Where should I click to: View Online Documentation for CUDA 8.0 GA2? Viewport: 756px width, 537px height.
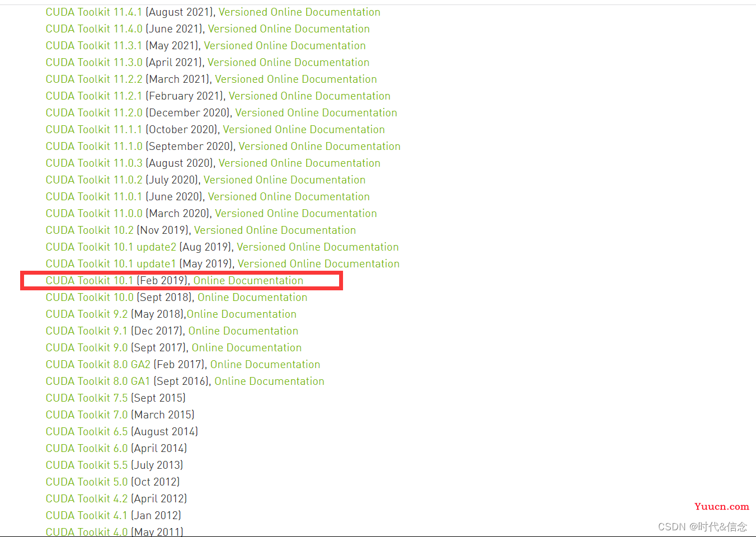click(265, 364)
